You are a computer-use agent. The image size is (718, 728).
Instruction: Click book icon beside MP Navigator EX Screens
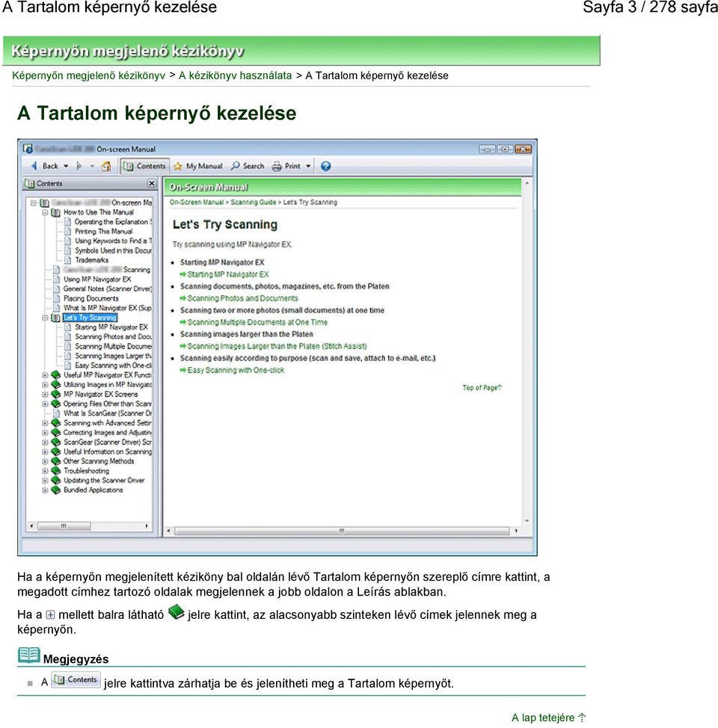(x=56, y=394)
